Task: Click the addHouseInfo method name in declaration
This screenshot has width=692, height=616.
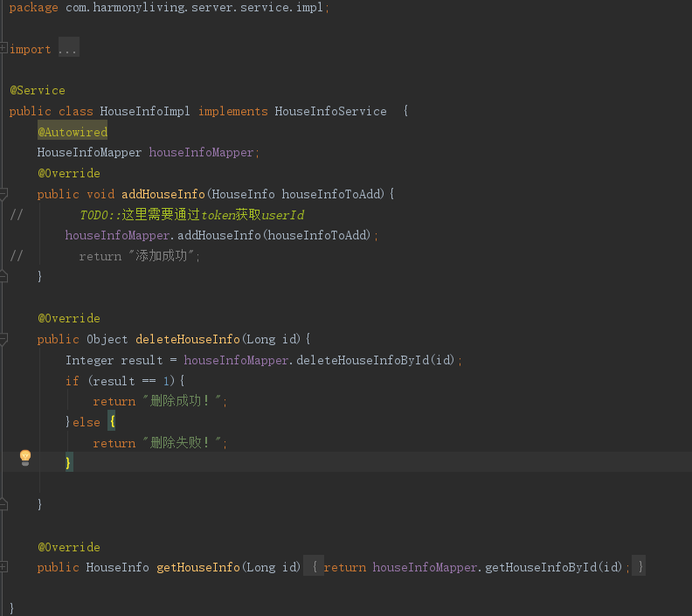Action: pyautogui.click(x=163, y=194)
